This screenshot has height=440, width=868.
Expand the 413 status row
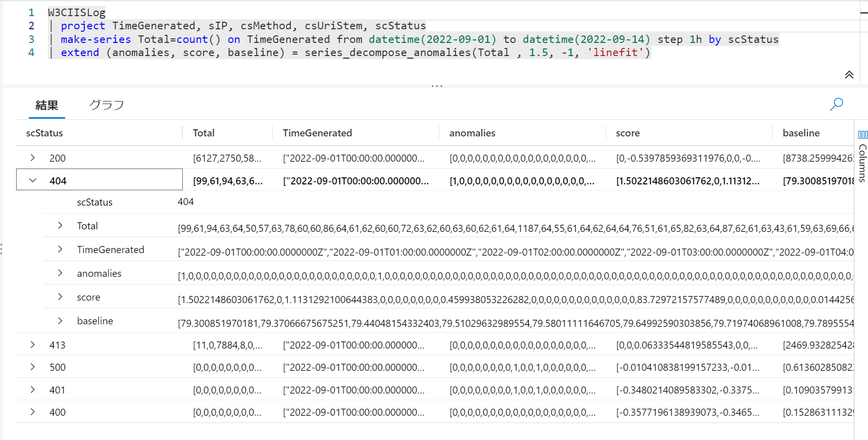pos(33,345)
